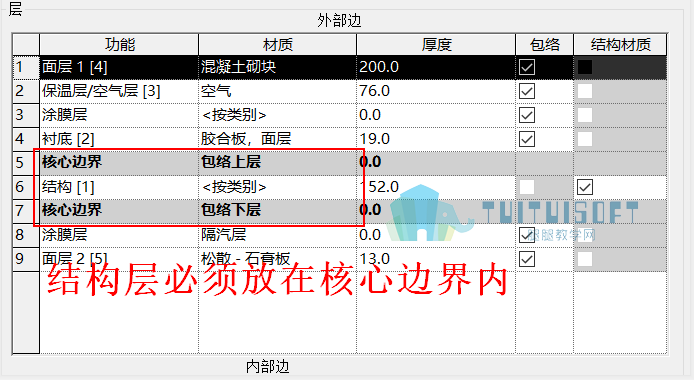Viewport: 694px width, 380px height.
Task: Toggle wrap checkbox for row 1 面层 1 [4]
Action: (x=527, y=67)
